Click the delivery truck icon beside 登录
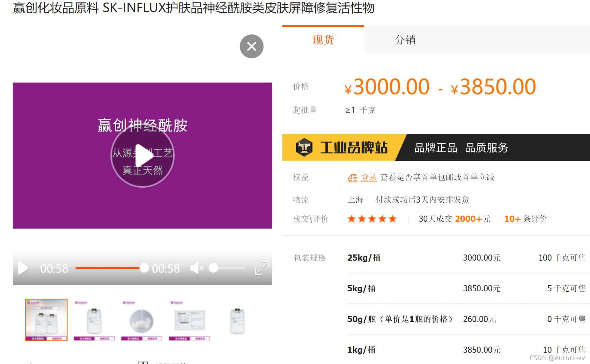This screenshot has width=590, height=364. tap(353, 178)
